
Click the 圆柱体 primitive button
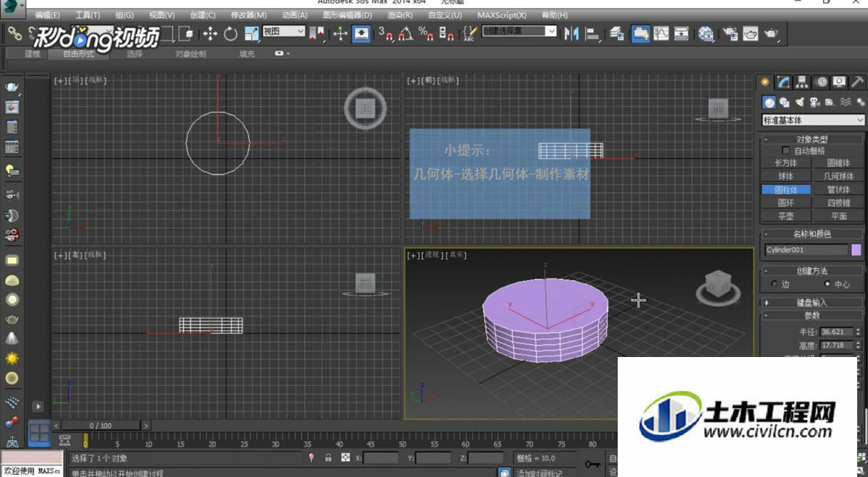pyautogui.click(x=786, y=190)
